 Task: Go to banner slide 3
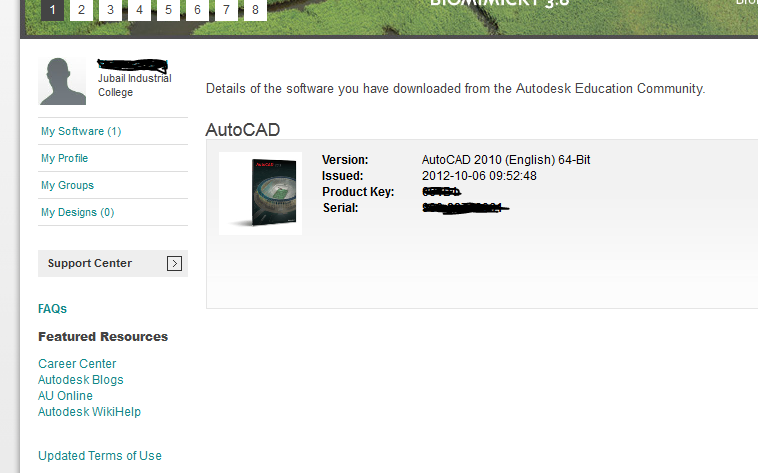[x=110, y=10]
